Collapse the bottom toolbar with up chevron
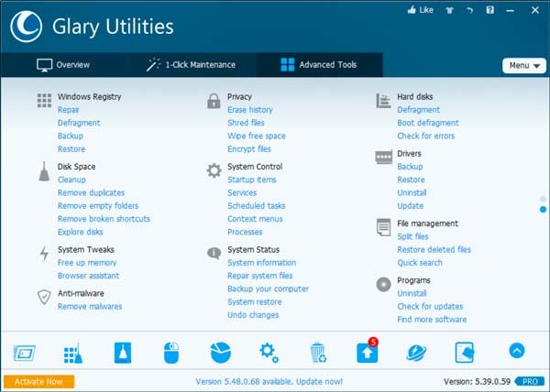 pos(517,350)
